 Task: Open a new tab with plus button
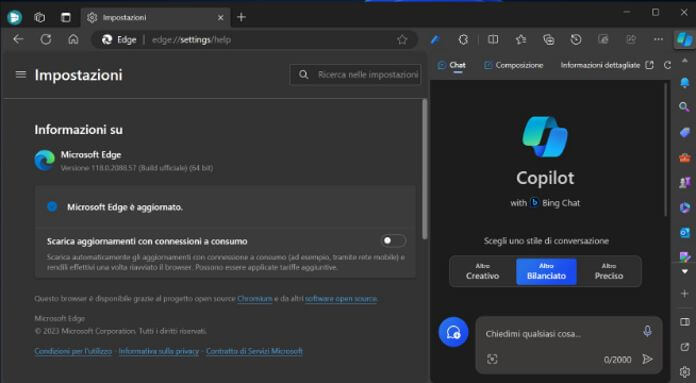(x=241, y=17)
